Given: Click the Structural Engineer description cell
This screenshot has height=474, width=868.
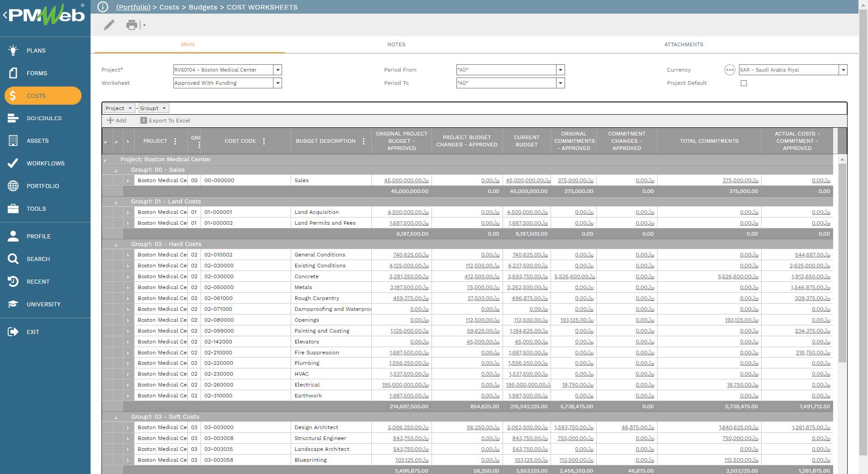Looking at the screenshot, I should tap(331, 438).
